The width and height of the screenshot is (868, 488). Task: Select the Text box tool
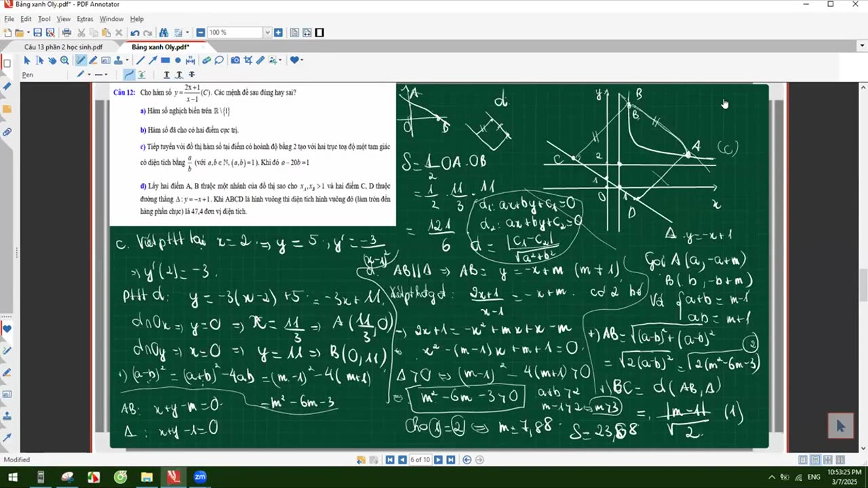click(105, 60)
